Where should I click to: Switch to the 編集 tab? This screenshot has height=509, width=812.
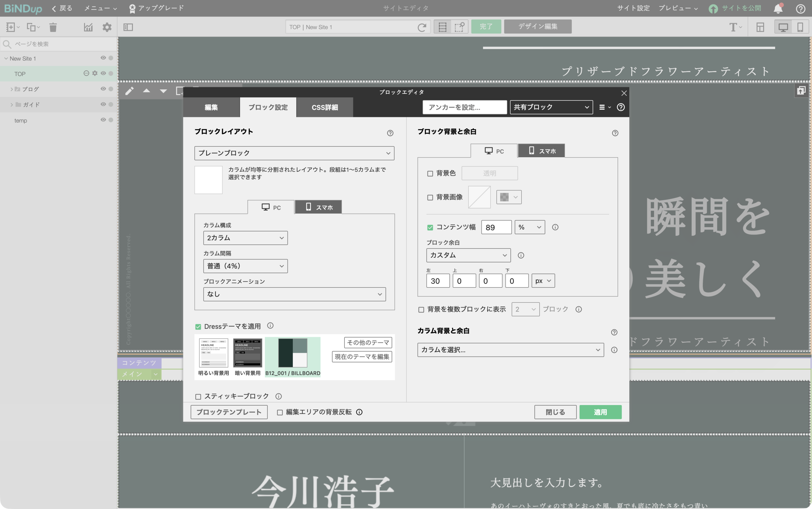[x=211, y=107]
